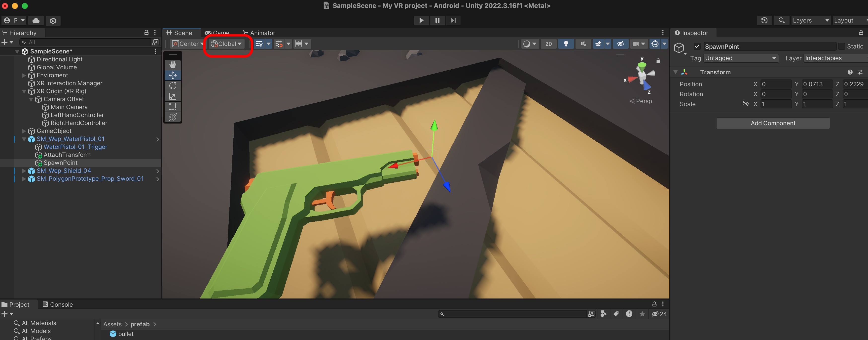The height and width of the screenshot is (340, 868).
Task: Select AttachTransform in the Hierarchy
Action: (x=67, y=155)
